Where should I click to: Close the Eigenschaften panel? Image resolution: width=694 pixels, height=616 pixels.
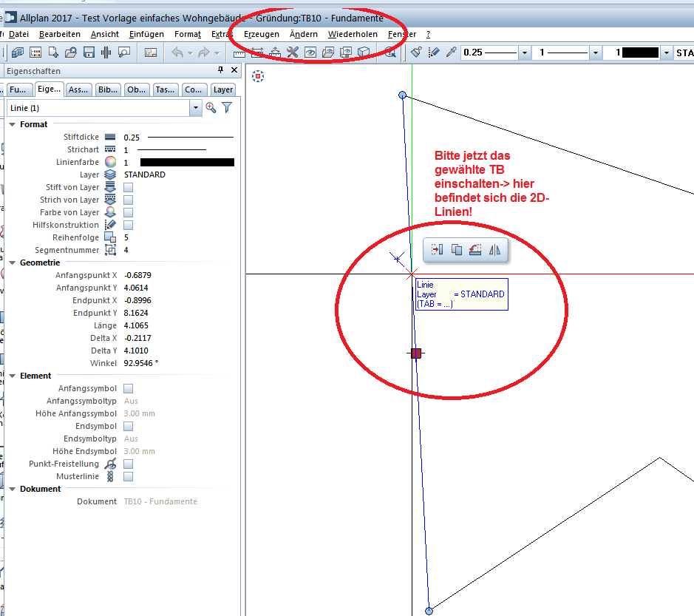pyautogui.click(x=234, y=70)
